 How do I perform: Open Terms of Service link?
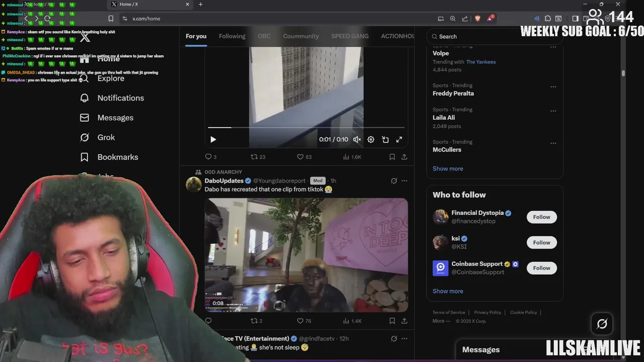pos(449,312)
